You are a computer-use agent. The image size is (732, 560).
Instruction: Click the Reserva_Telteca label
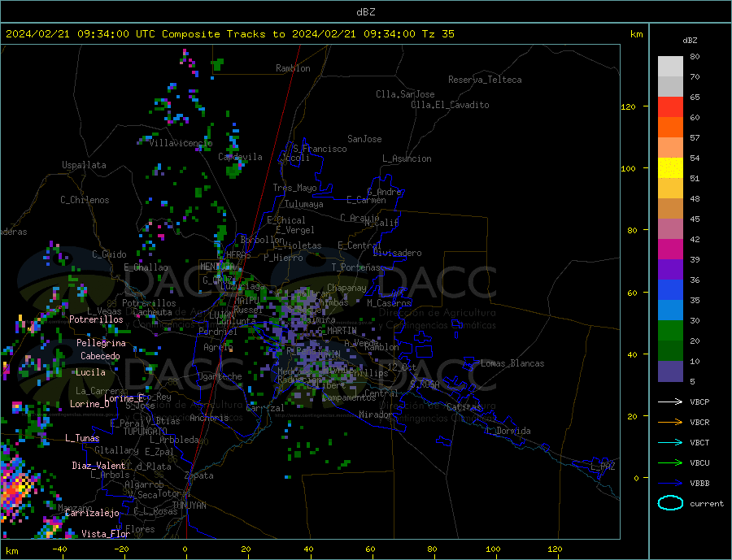tap(485, 80)
